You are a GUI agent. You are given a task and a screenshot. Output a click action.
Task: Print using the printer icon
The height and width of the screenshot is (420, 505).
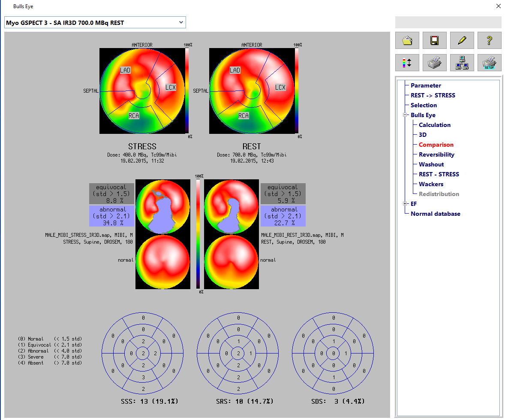(x=434, y=63)
